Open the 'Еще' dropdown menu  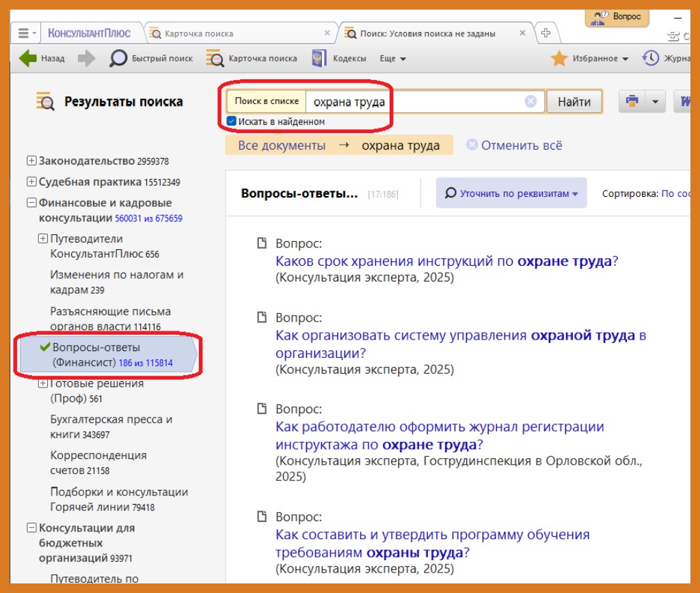click(392, 59)
